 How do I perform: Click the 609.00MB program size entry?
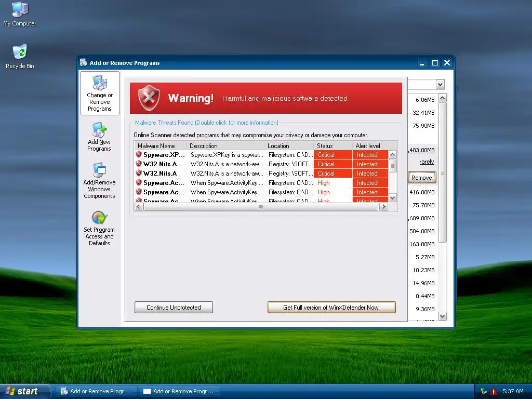(x=421, y=218)
